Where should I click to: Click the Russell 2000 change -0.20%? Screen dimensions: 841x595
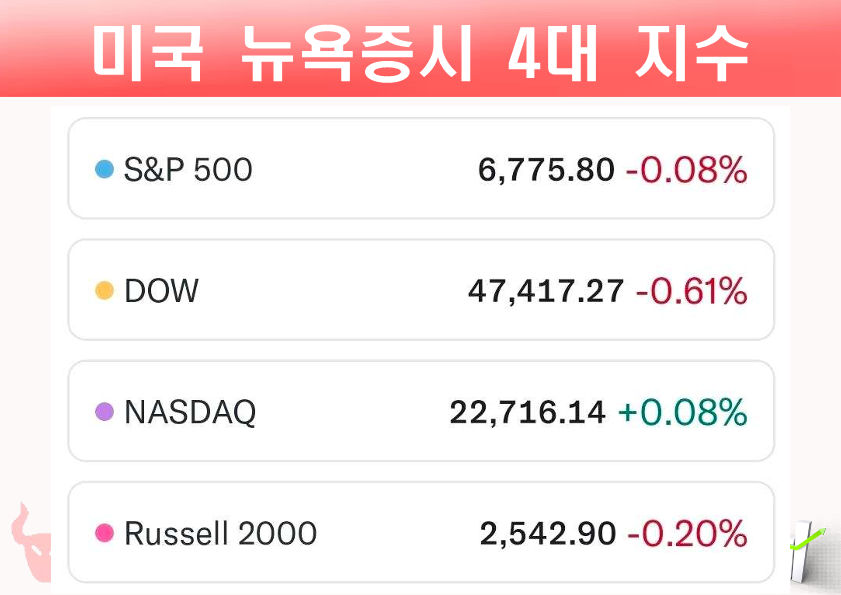(x=688, y=533)
